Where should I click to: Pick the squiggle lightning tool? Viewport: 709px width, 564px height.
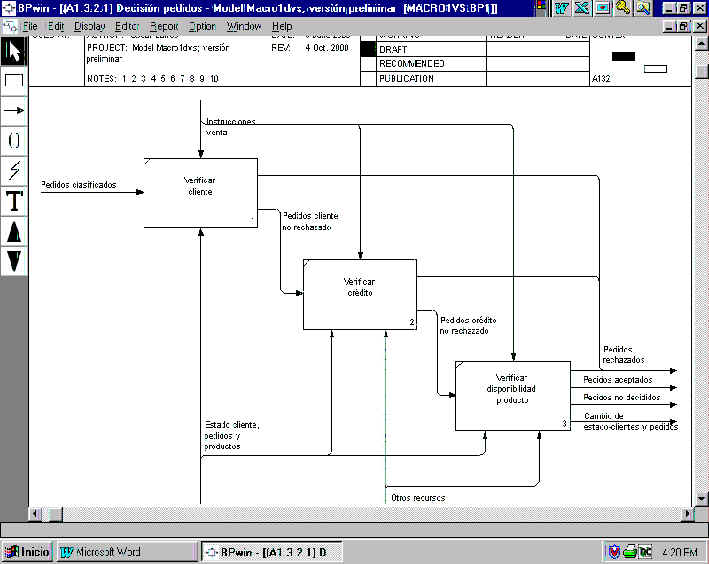pos(14,171)
